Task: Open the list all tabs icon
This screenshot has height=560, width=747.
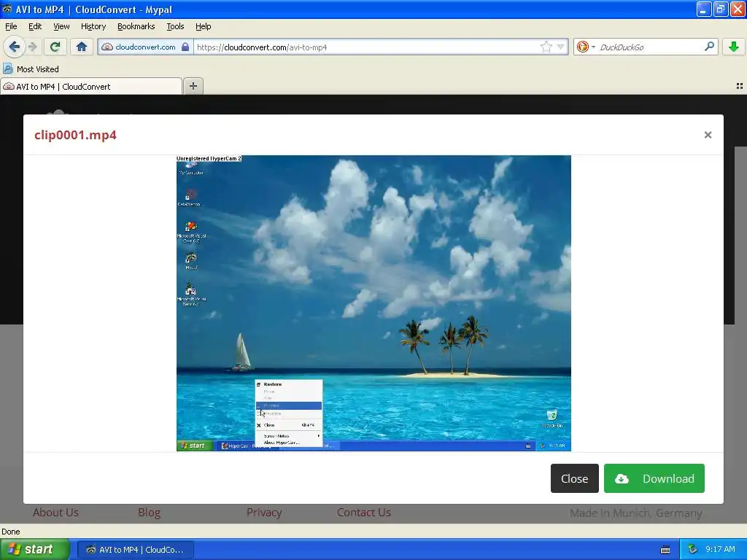Action: [740, 86]
